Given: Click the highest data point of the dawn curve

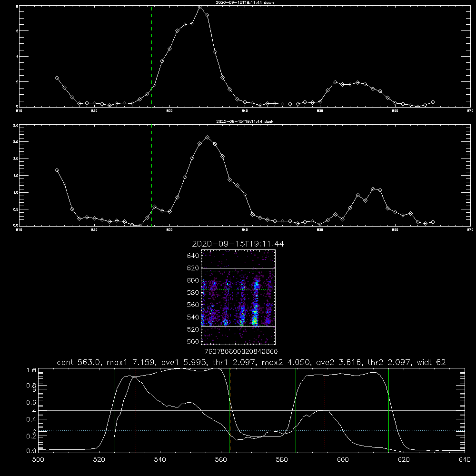Looking at the screenshot, I should [200, 7].
